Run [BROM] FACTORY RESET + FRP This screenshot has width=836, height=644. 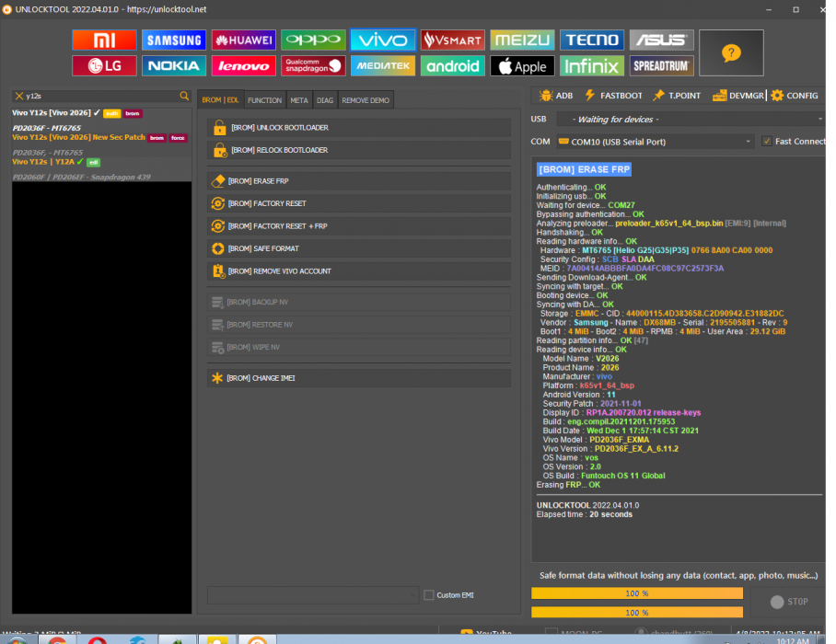pos(359,225)
